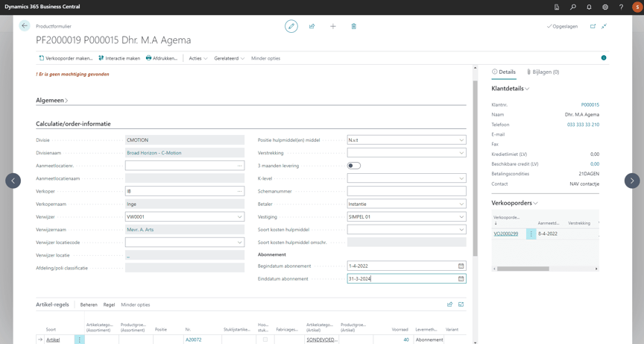Go to next record with right arrow

click(632, 181)
